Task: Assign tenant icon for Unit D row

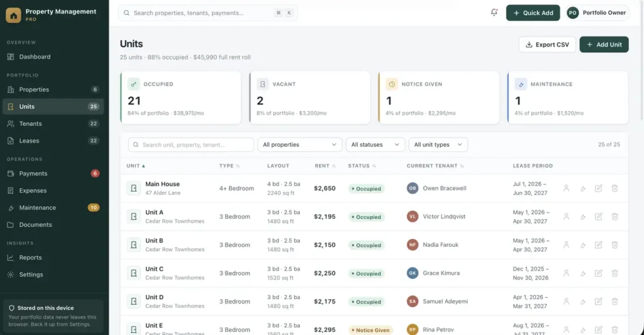Action: (x=567, y=302)
